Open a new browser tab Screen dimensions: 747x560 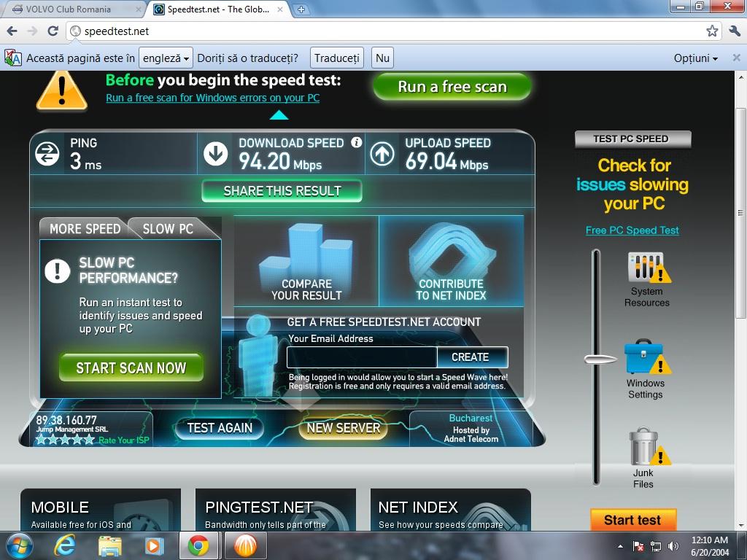click(301, 9)
